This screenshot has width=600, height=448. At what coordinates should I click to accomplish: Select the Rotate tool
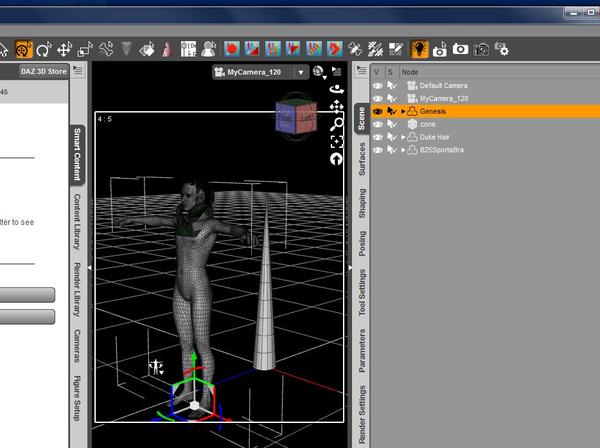pyautogui.click(x=44, y=50)
